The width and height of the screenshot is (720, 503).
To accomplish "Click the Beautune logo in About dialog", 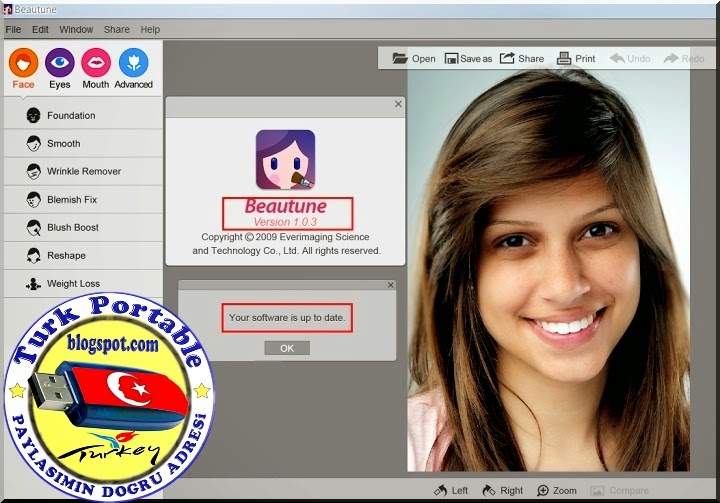I will 285,159.
